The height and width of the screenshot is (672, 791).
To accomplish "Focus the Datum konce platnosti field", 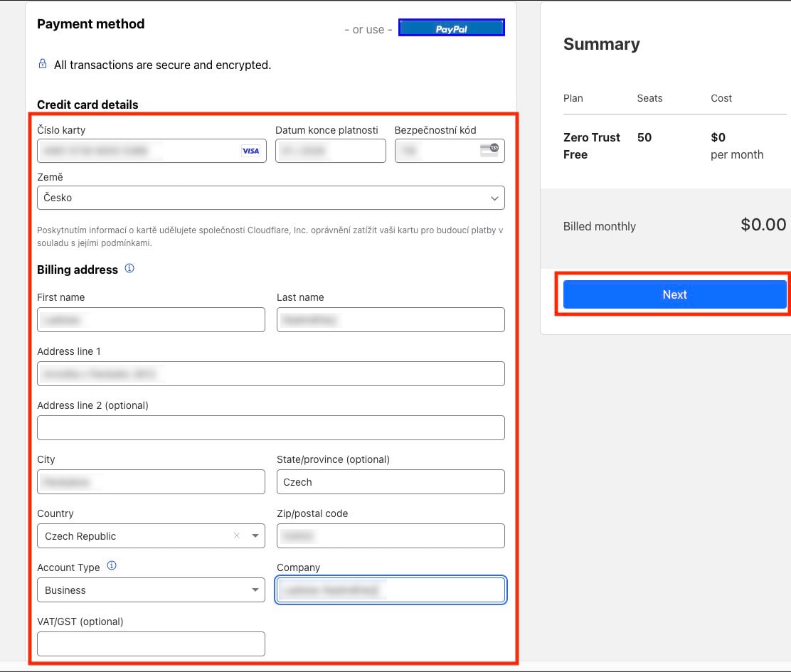I will [330, 151].
